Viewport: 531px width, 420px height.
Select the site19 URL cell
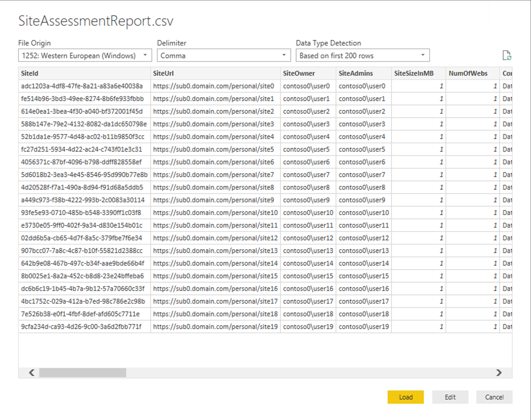coord(216,327)
